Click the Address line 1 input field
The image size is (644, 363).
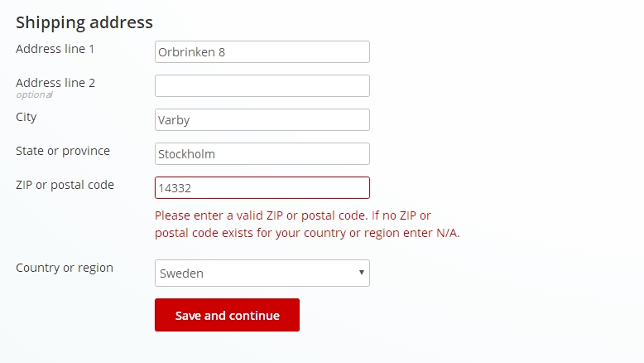pyautogui.click(x=262, y=52)
